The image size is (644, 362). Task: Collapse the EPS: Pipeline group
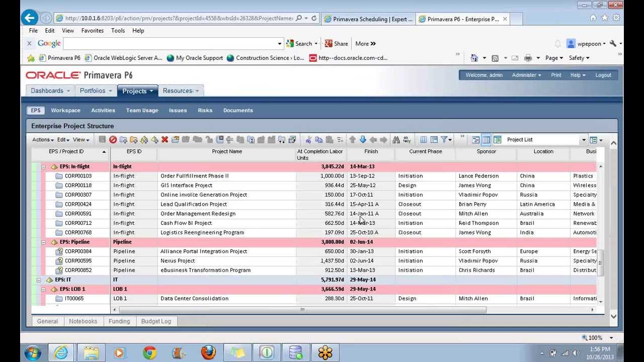coord(43,242)
